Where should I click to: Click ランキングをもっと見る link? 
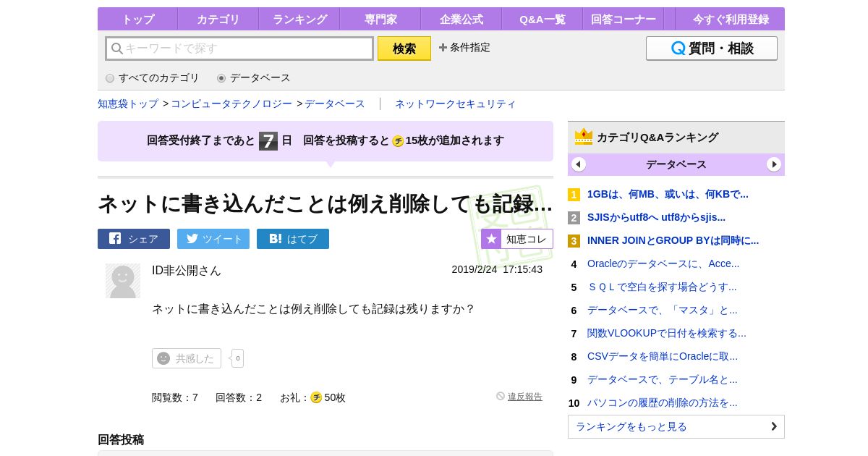pos(676,426)
